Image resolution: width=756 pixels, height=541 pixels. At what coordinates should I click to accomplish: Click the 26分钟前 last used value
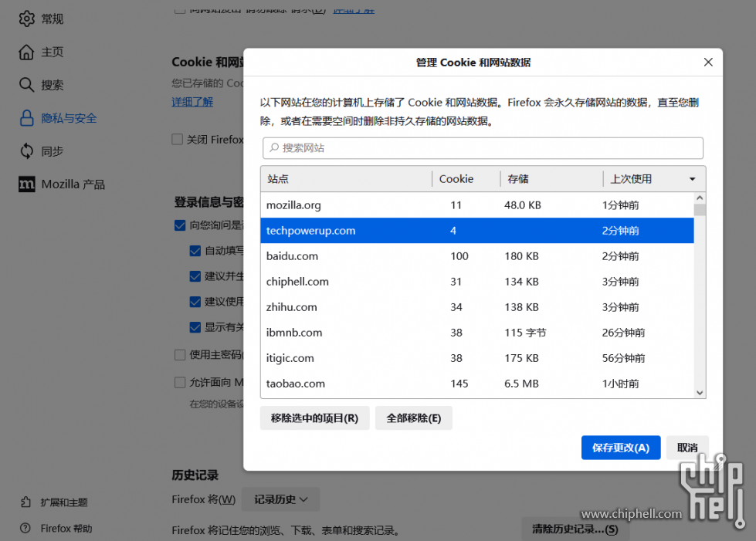pos(623,333)
